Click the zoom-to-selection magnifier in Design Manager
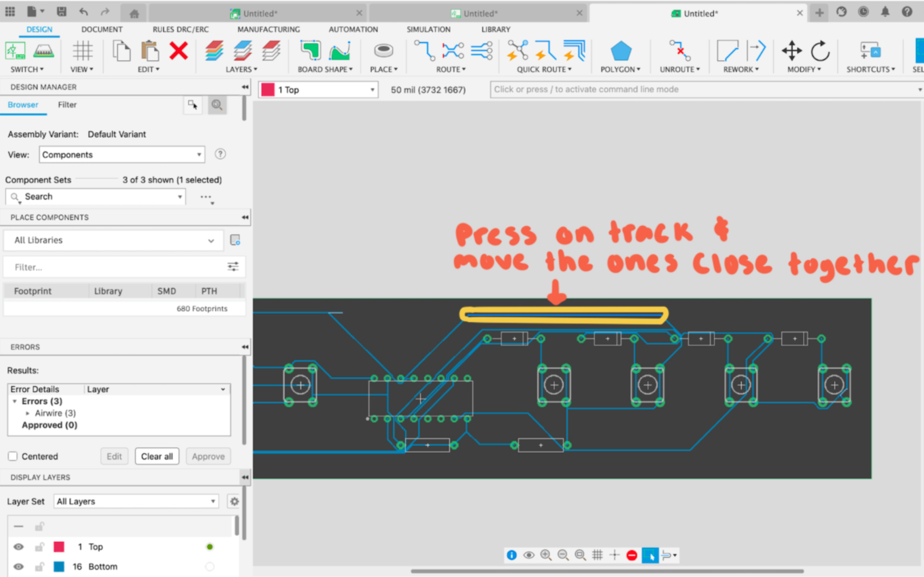 pyautogui.click(x=217, y=105)
